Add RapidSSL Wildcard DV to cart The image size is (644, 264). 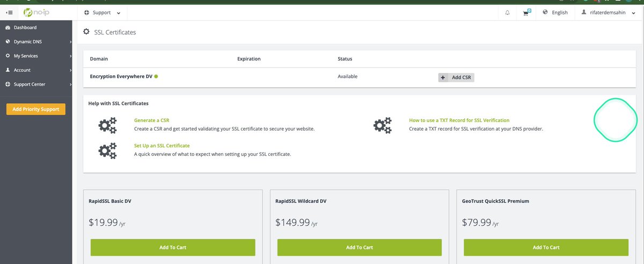360,247
